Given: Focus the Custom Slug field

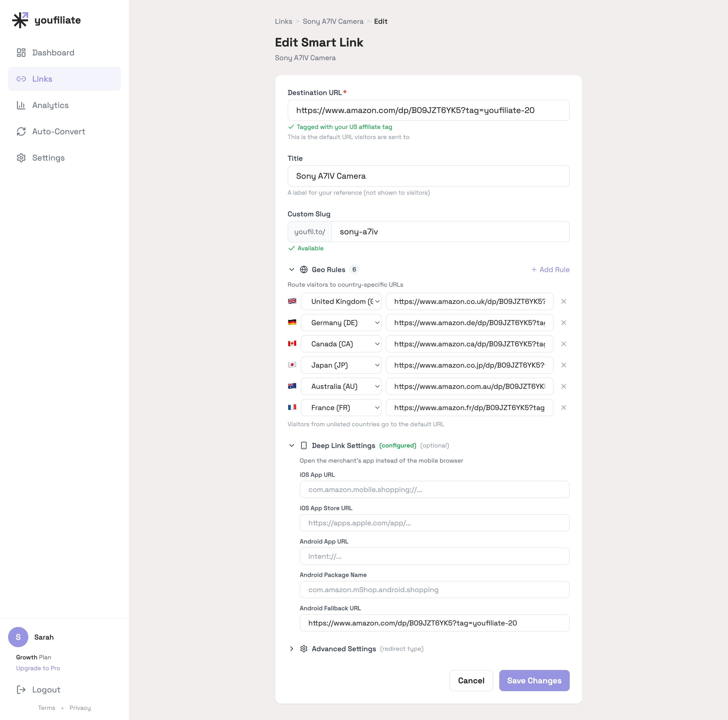Looking at the screenshot, I should [x=450, y=232].
